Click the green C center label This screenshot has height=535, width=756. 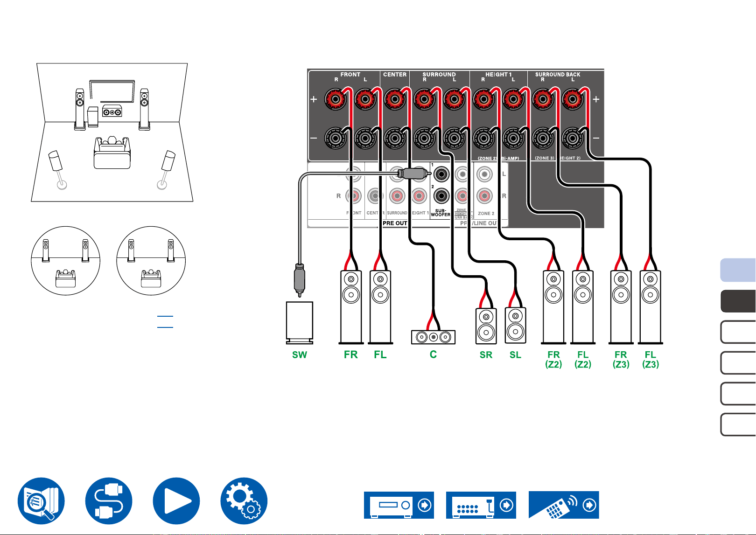(433, 354)
